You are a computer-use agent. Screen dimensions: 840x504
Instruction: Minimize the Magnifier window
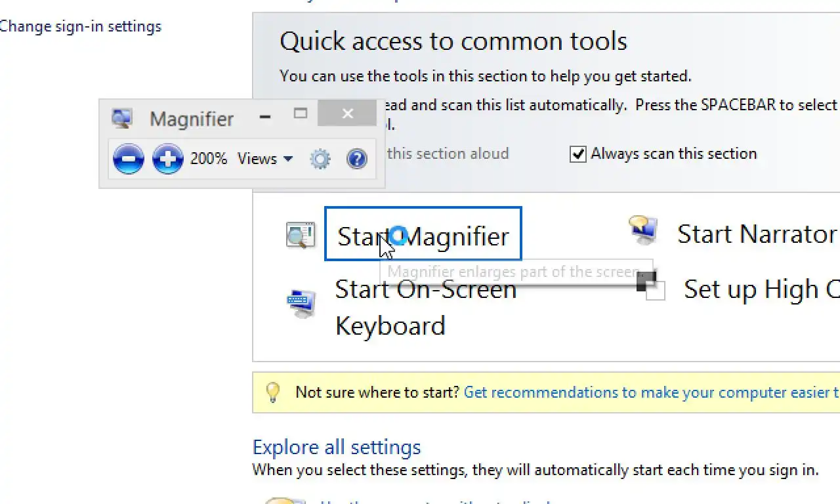[265, 117]
